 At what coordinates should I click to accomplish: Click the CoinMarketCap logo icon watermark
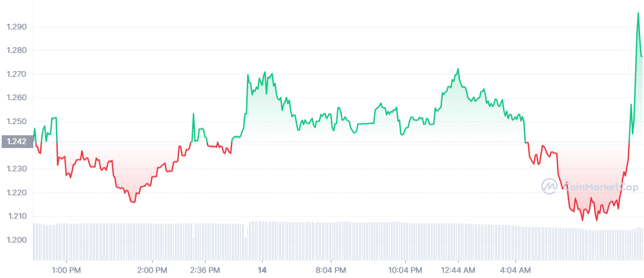coord(549,186)
